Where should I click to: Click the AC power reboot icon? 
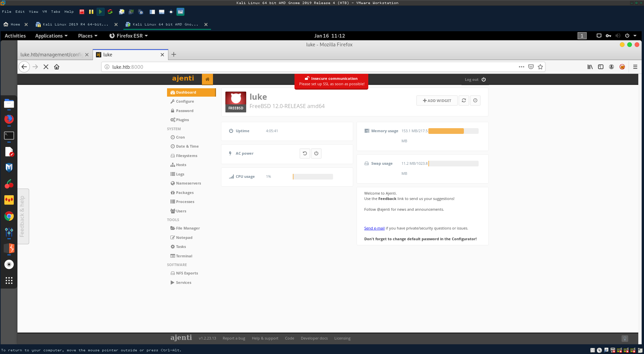click(x=305, y=153)
